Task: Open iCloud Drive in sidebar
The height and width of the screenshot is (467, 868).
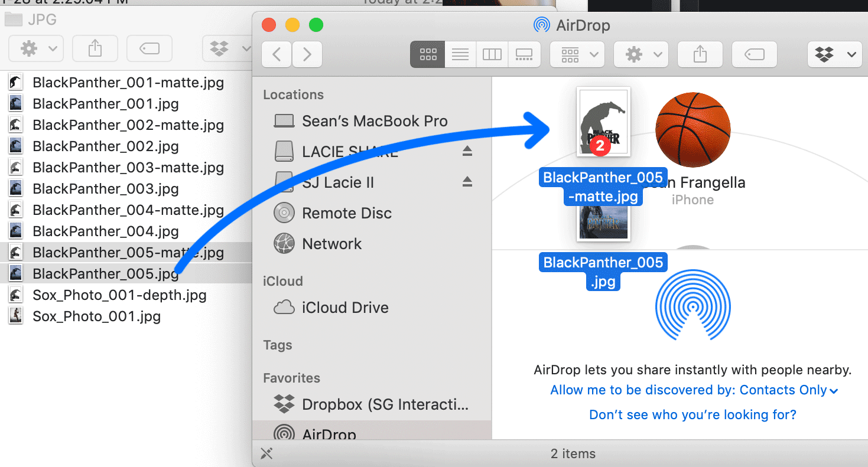Action: pos(331,308)
